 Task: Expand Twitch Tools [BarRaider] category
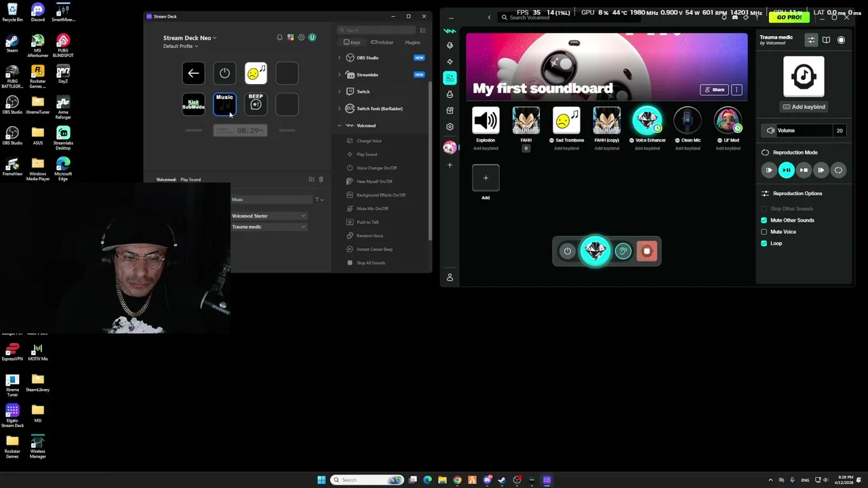(340, 108)
